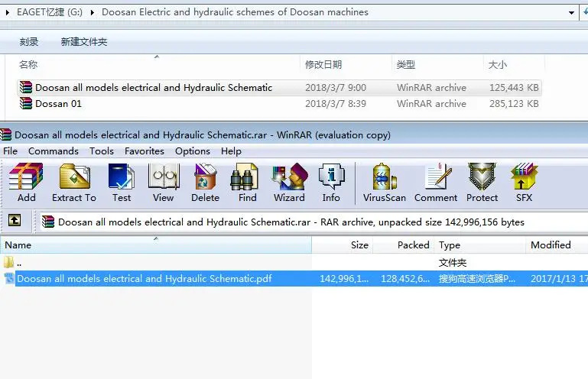588x379 pixels.
Task: Click the 125,443 KB size cell
Action: pos(514,87)
